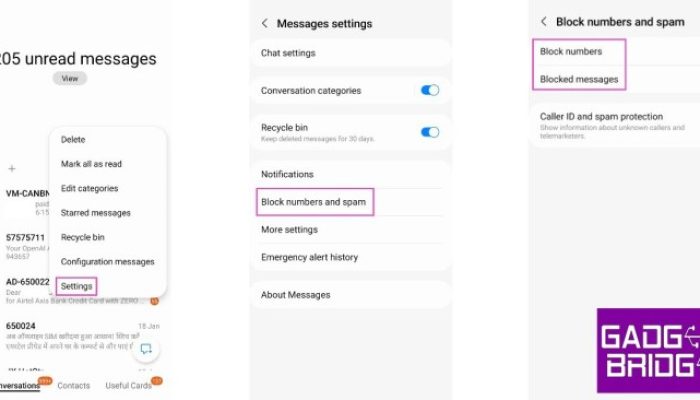Open Block numbers and spam setting
This screenshot has height=400, width=700.
click(x=315, y=202)
